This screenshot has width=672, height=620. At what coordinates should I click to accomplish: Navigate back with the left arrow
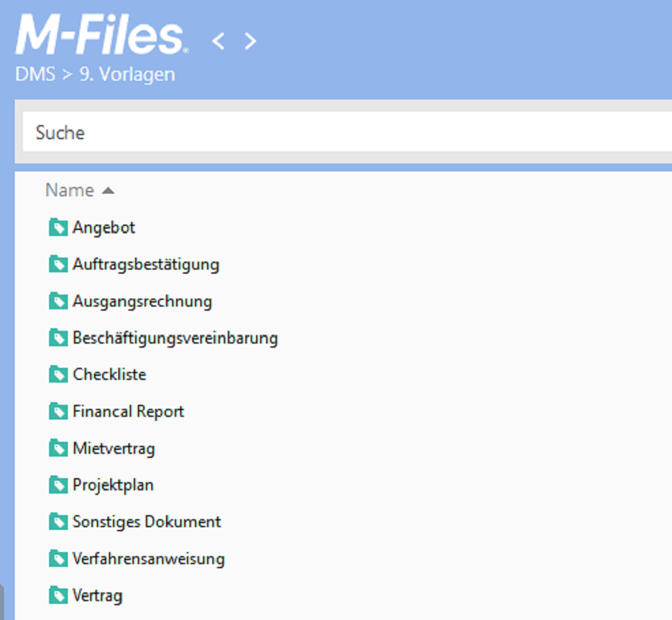click(x=218, y=41)
